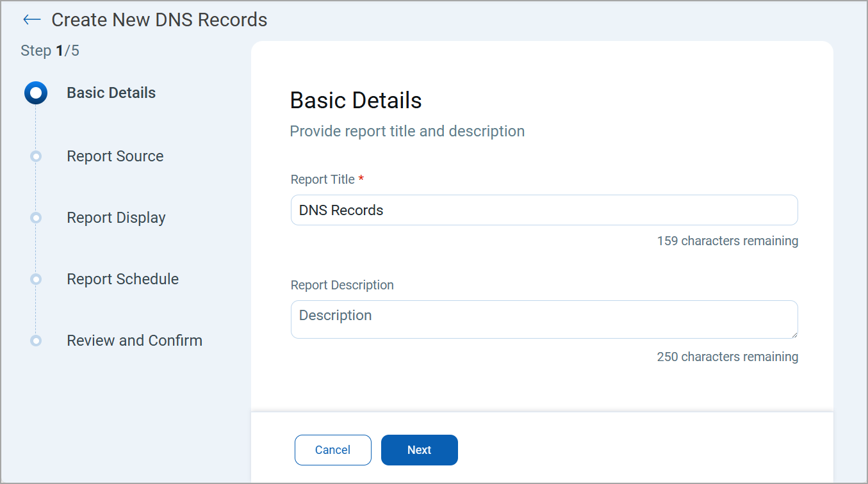868x484 pixels.
Task: Jump to the Report Schedule step label
Action: click(122, 279)
